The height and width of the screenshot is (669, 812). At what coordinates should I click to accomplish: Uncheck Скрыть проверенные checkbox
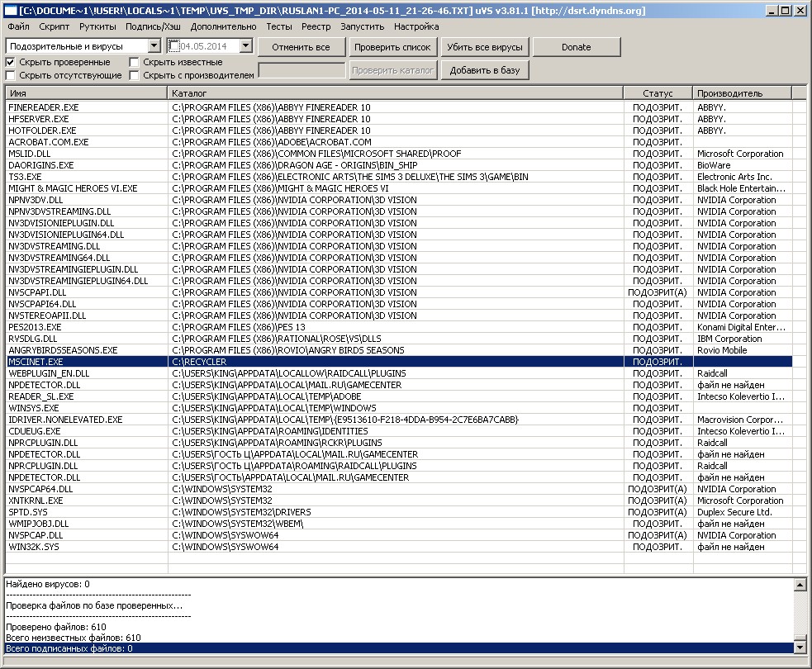point(10,62)
